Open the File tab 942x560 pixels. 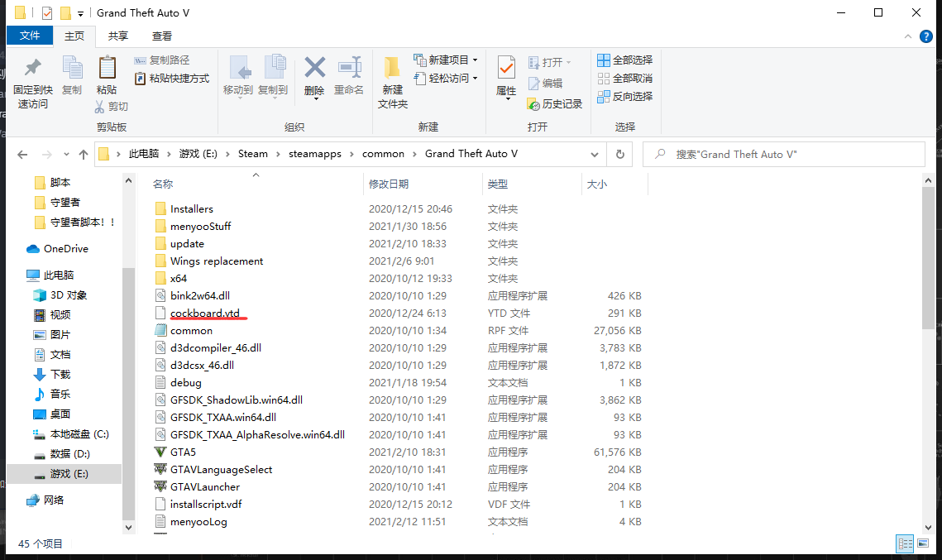pos(30,36)
